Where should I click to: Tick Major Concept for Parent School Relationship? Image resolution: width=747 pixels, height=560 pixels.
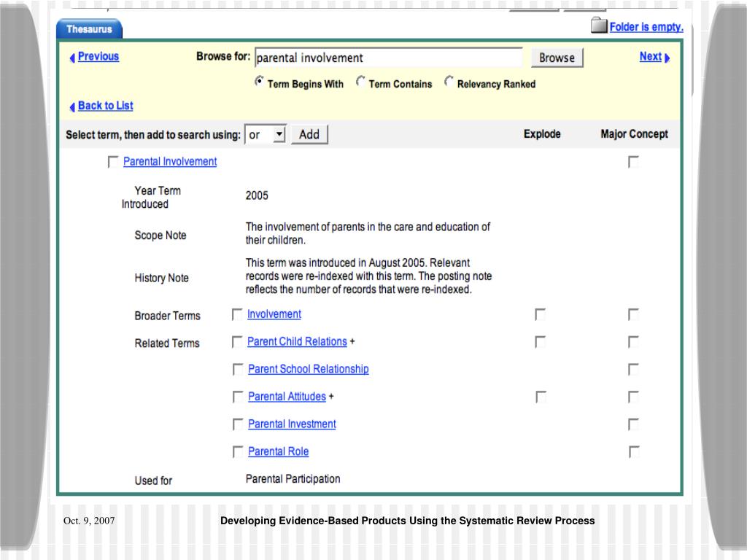pyautogui.click(x=633, y=370)
